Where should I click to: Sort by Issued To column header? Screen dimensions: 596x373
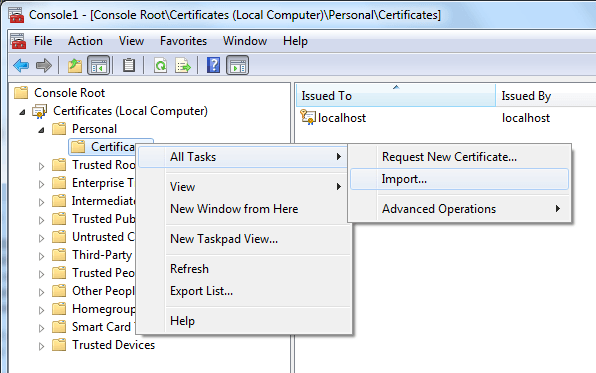[x=396, y=96]
